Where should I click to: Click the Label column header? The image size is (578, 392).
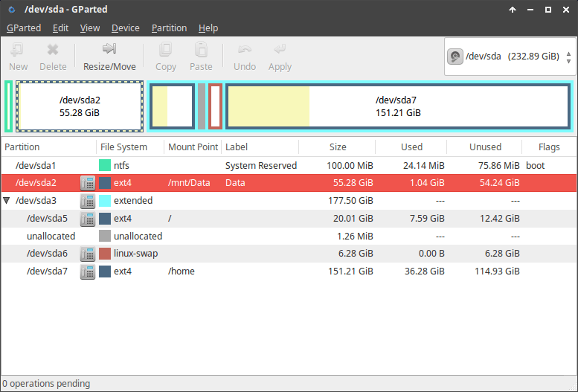[x=260, y=147]
